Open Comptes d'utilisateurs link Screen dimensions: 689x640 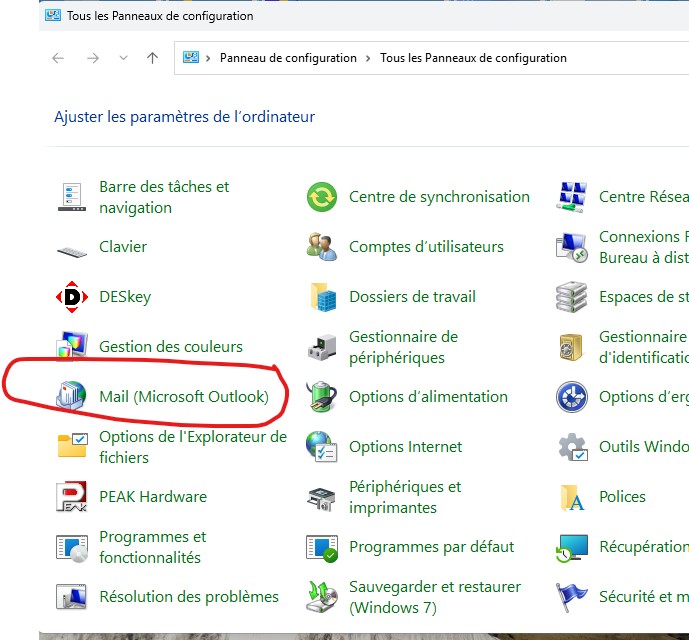(426, 247)
